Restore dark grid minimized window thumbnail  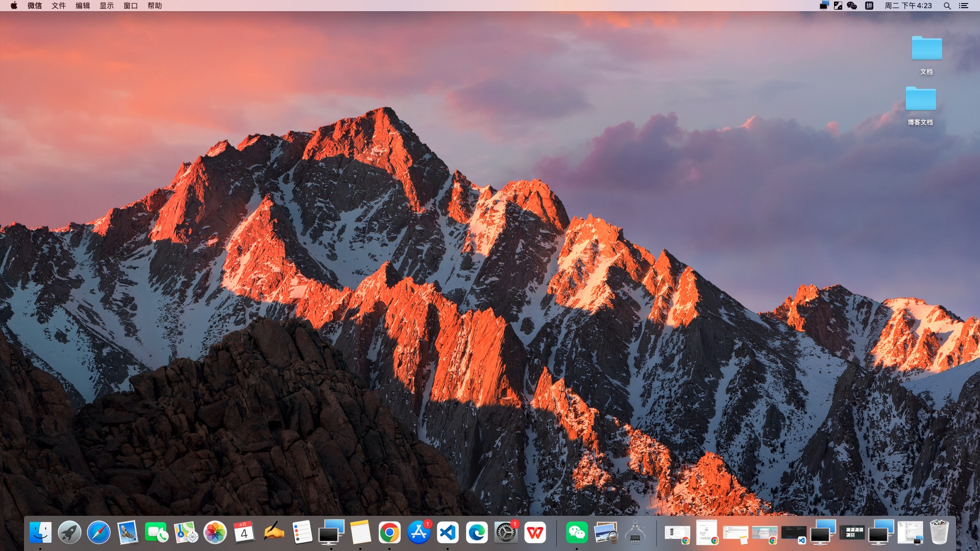(x=852, y=533)
